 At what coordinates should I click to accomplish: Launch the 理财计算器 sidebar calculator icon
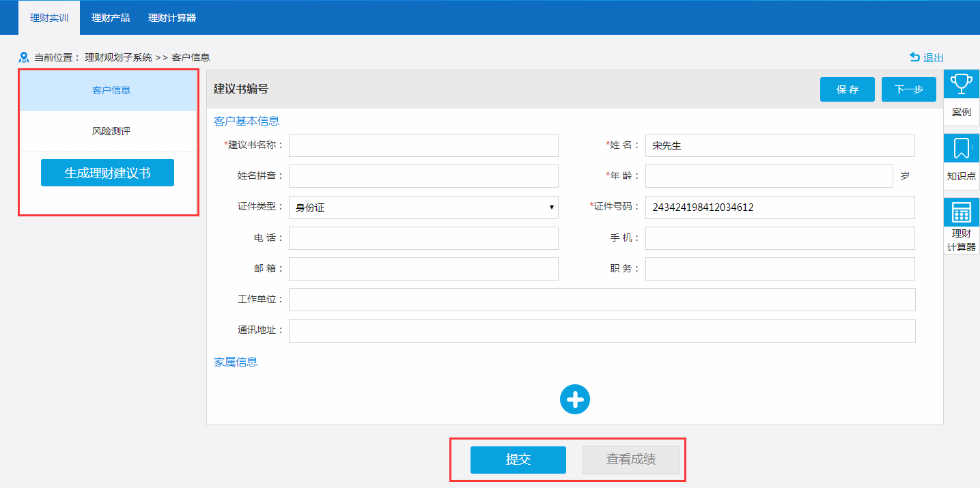tap(961, 213)
